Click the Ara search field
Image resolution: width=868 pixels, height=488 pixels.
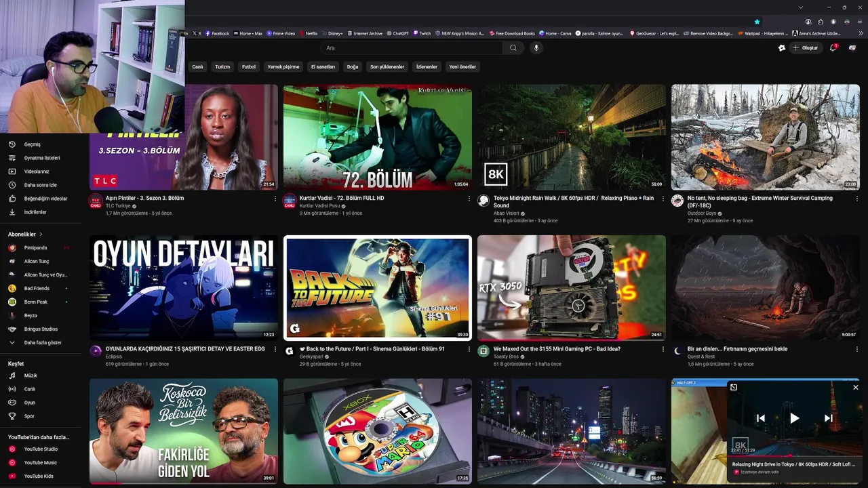click(412, 48)
